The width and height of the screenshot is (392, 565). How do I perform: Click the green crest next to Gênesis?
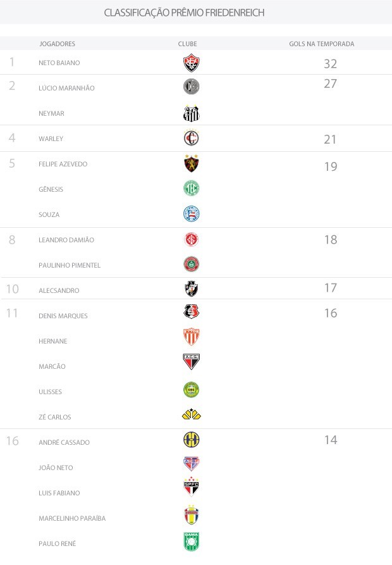[x=191, y=189]
